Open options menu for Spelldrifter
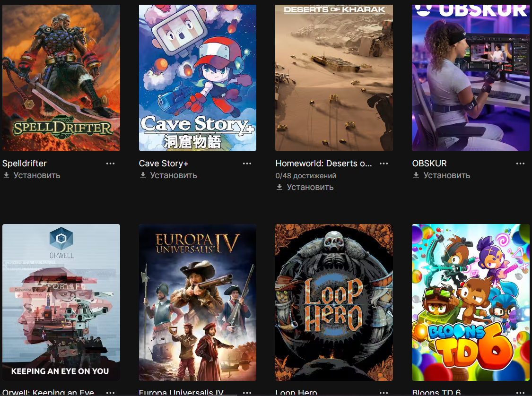Image resolution: width=532 pixels, height=396 pixels. click(110, 164)
